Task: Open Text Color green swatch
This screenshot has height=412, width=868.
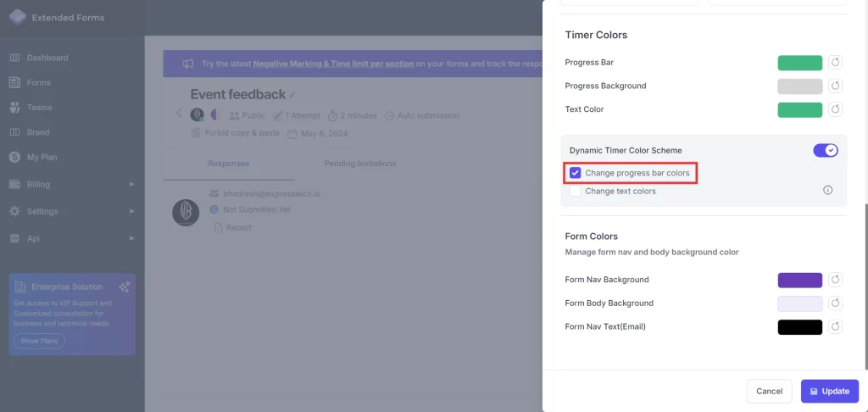Action: (800, 109)
